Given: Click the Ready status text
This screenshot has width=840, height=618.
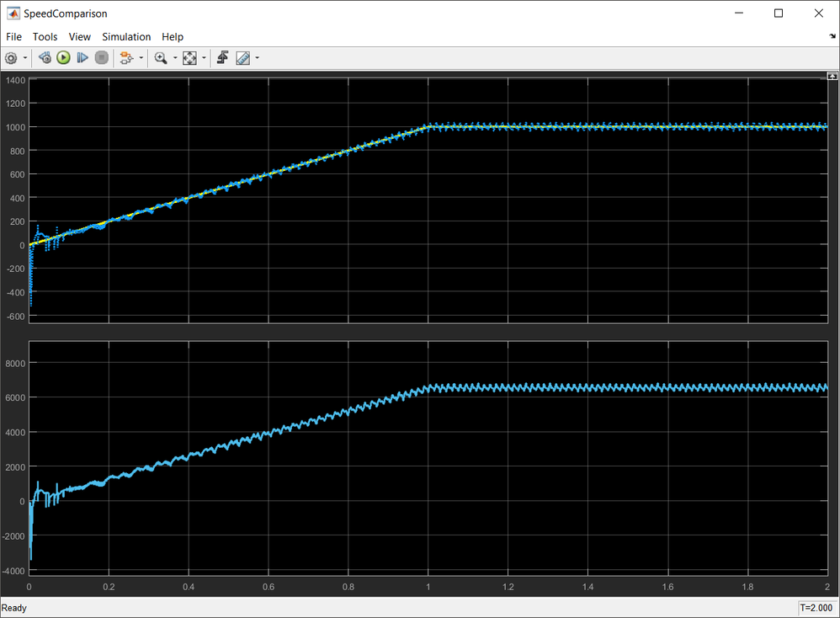Looking at the screenshot, I should 14,608.
